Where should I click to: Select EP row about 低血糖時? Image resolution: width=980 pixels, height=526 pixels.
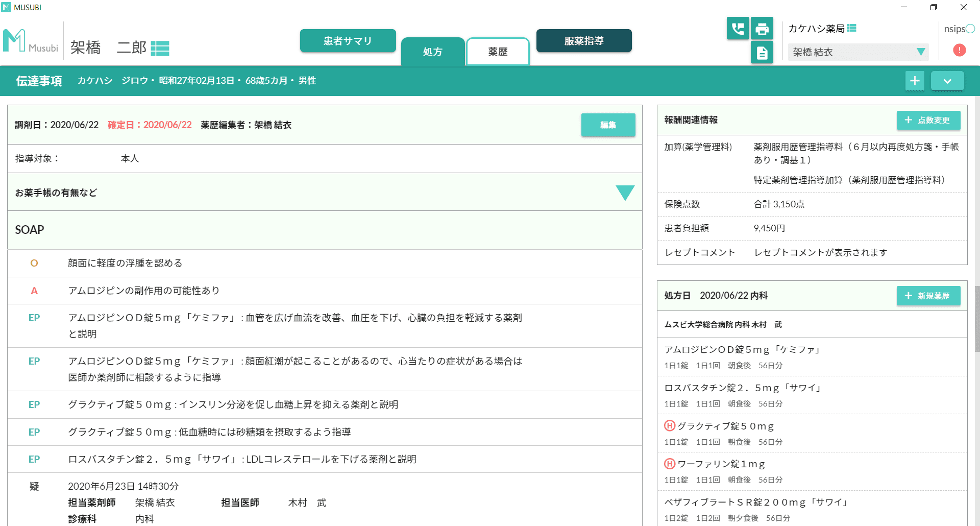(325, 432)
